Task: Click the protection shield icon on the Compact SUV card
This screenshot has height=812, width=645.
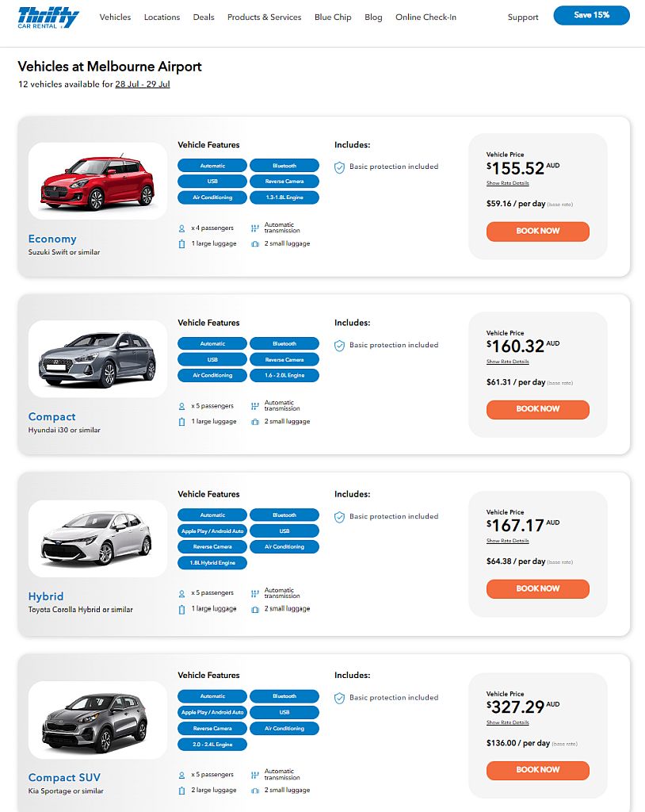Action: pos(339,698)
